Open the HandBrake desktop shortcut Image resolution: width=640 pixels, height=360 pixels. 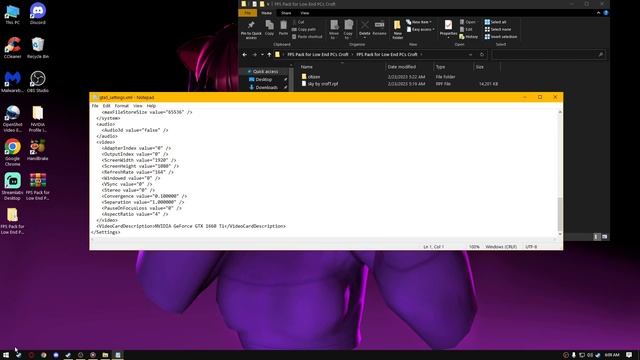pyautogui.click(x=38, y=149)
